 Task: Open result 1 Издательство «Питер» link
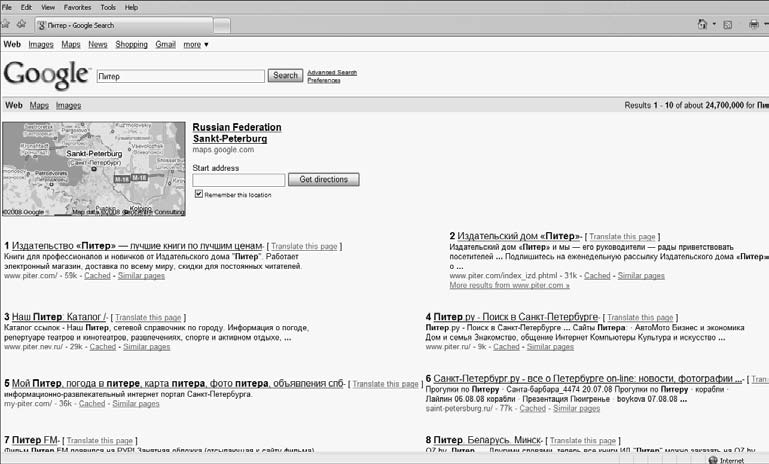tap(137, 246)
